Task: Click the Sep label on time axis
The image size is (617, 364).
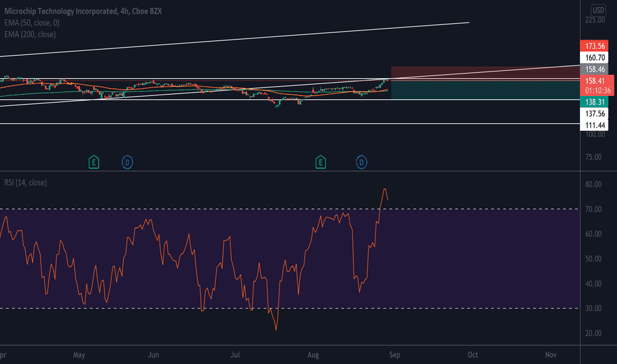Action: tap(395, 355)
